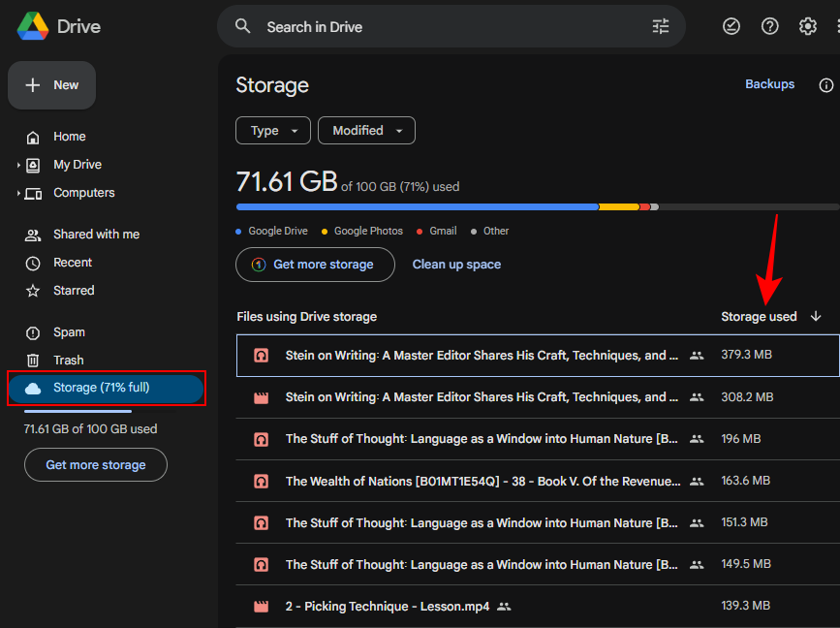Click the blue Google Drive legend dot
This screenshot has height=628, width=840.
click(238, 232)
